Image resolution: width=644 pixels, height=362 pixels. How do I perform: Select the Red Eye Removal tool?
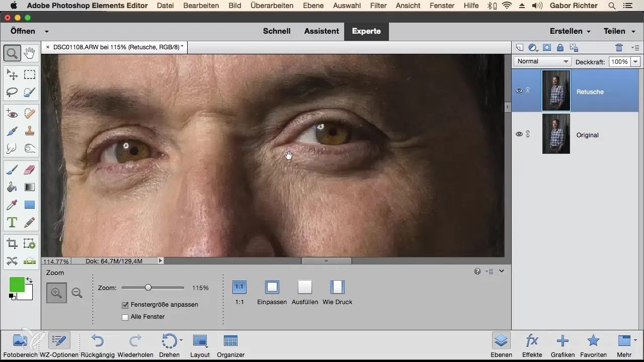(12, 114)
